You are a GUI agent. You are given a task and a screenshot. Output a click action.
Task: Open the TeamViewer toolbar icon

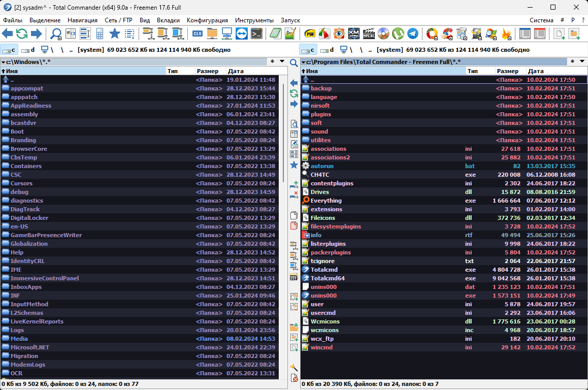point(242,34)
